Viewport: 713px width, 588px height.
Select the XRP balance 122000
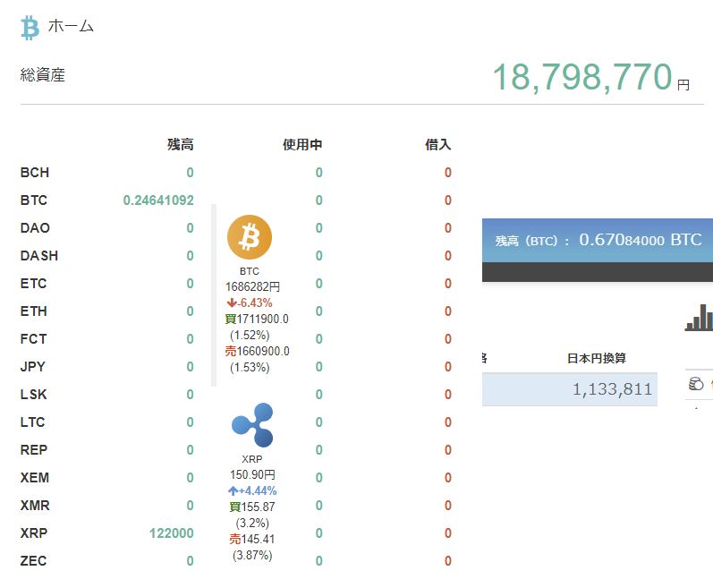click(x=171, y=533)
